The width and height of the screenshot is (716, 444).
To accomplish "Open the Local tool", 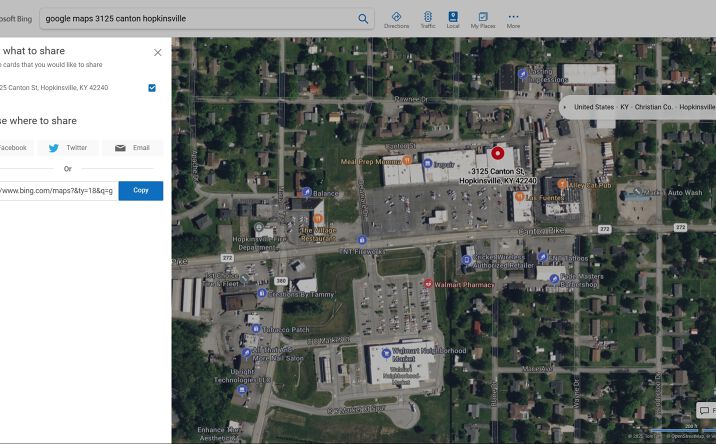I will coord(453,20).
